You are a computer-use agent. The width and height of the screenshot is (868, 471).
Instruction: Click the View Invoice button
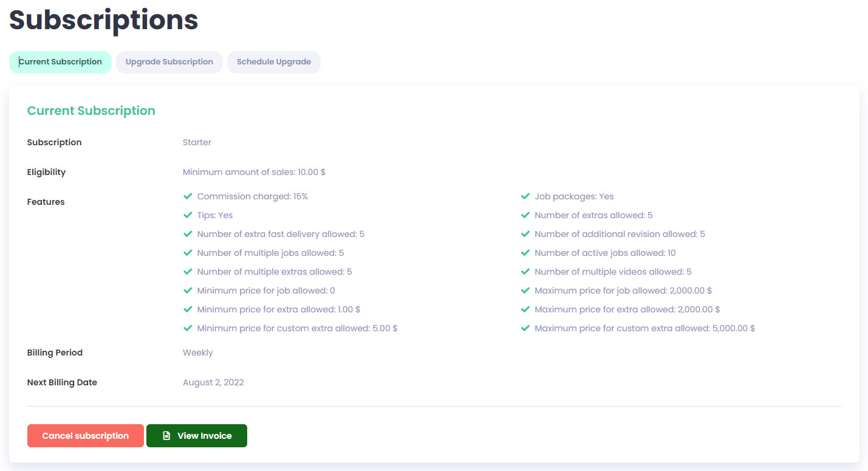197,436
